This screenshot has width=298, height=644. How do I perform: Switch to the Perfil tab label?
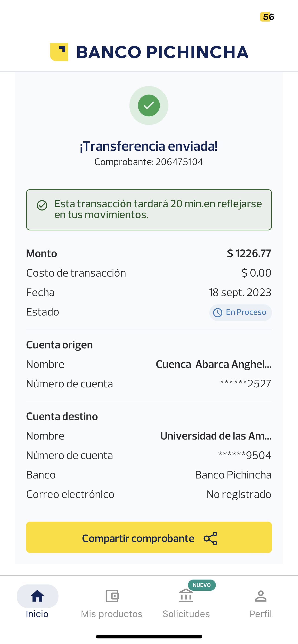261,614
